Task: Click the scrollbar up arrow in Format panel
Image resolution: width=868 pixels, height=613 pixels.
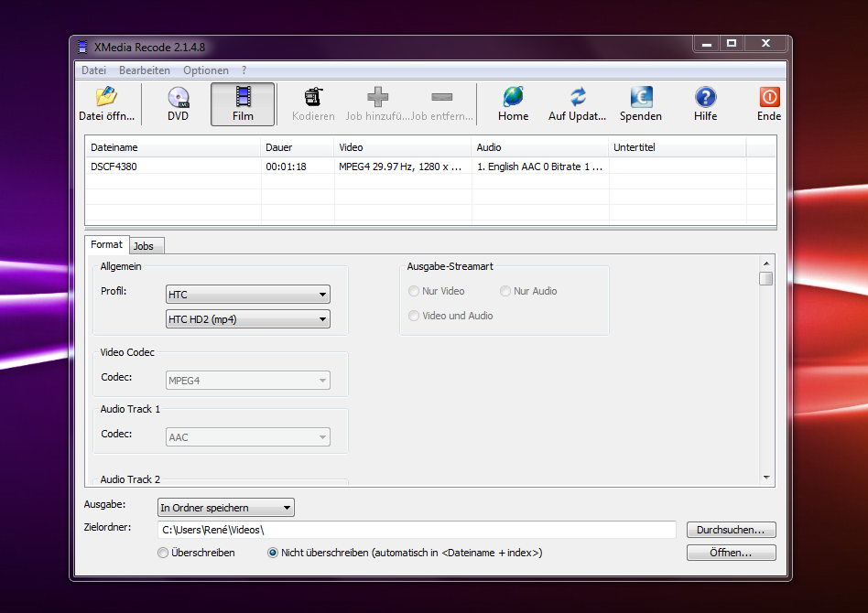Action: coord(766,263)
